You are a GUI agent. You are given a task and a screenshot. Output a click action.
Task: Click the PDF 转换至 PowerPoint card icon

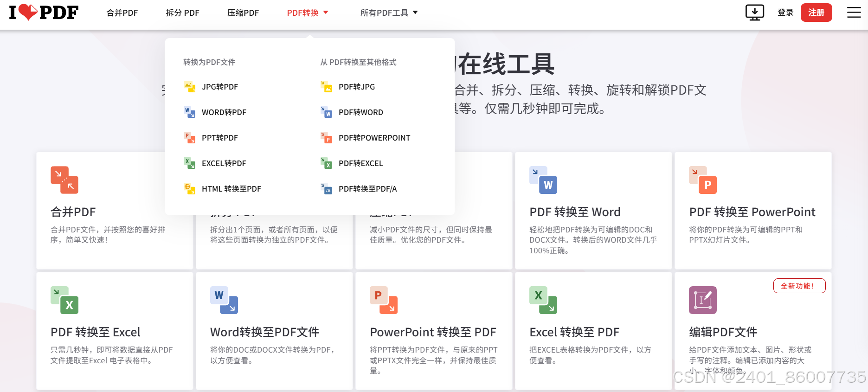703,180
